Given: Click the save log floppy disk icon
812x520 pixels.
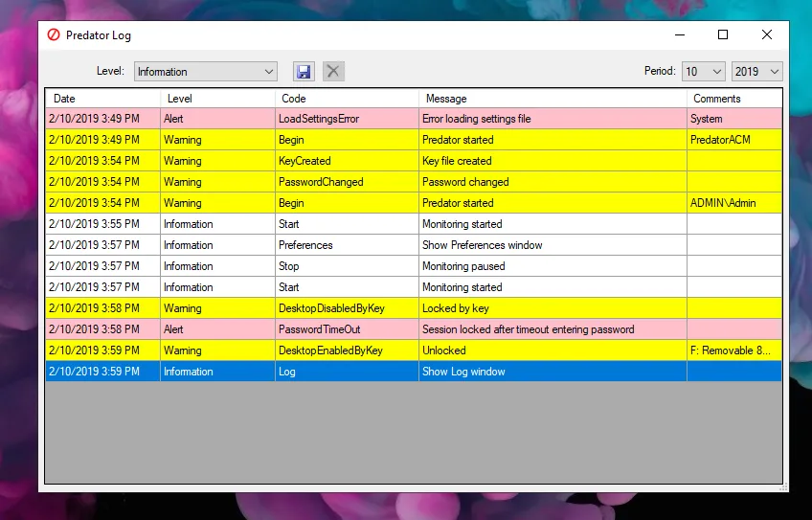Looking at the screenshot, I should (x=304, y=71).
